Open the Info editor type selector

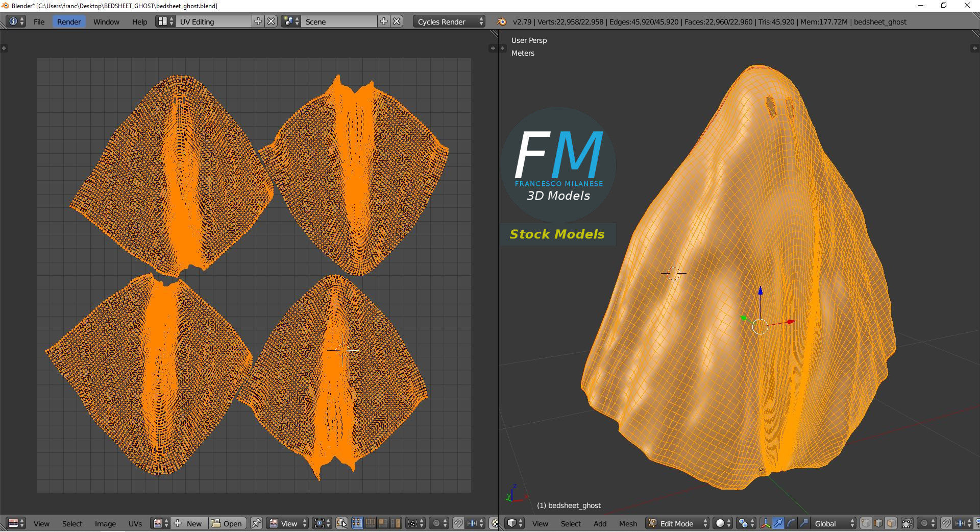coord(16,21)
